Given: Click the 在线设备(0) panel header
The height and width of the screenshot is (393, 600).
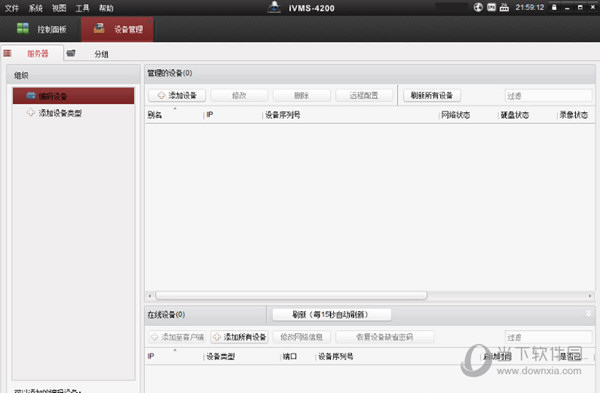Looking at the screenshot, I should tap(166, 315).
